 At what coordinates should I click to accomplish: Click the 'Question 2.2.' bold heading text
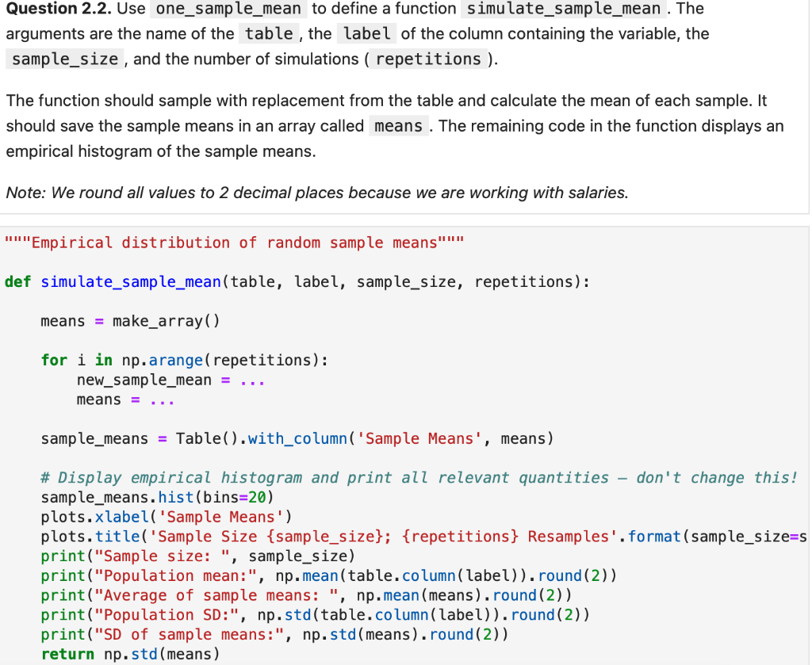[x=58, y=9]
